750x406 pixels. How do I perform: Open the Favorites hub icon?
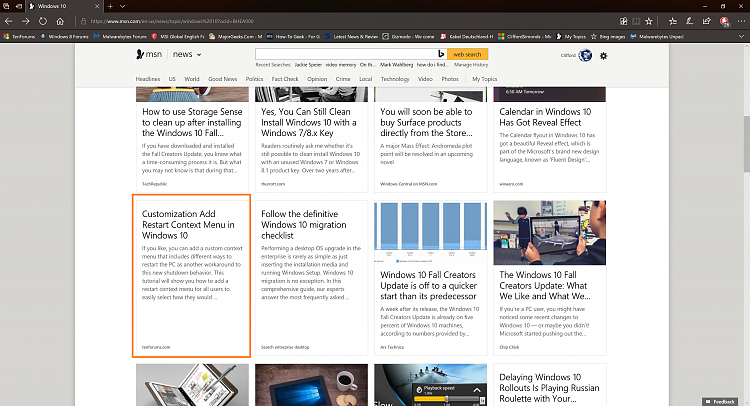point(673,21)
